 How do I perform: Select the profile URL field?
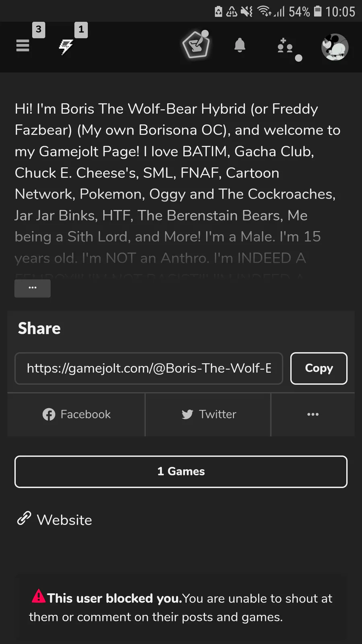pos(149,368)
